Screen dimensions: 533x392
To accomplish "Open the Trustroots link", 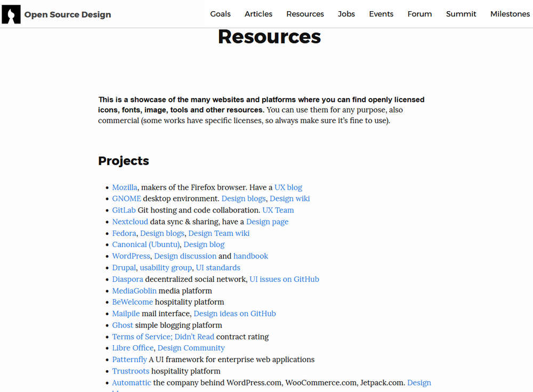I will tap(131, 371).
